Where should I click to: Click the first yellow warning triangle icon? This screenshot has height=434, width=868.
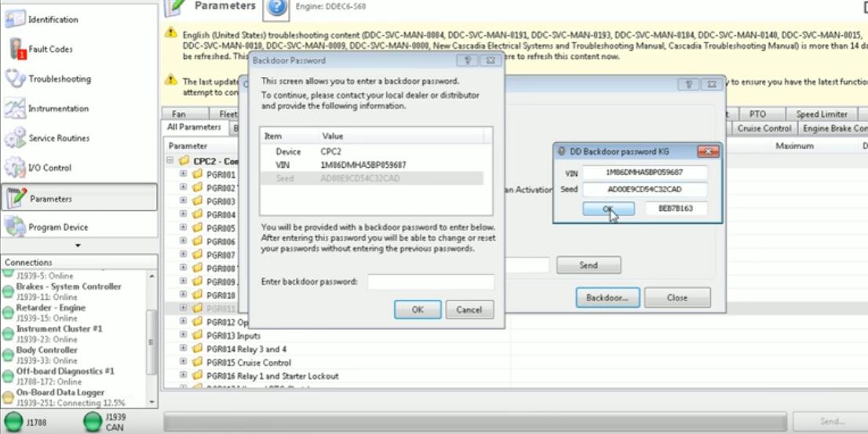[171, 32]
